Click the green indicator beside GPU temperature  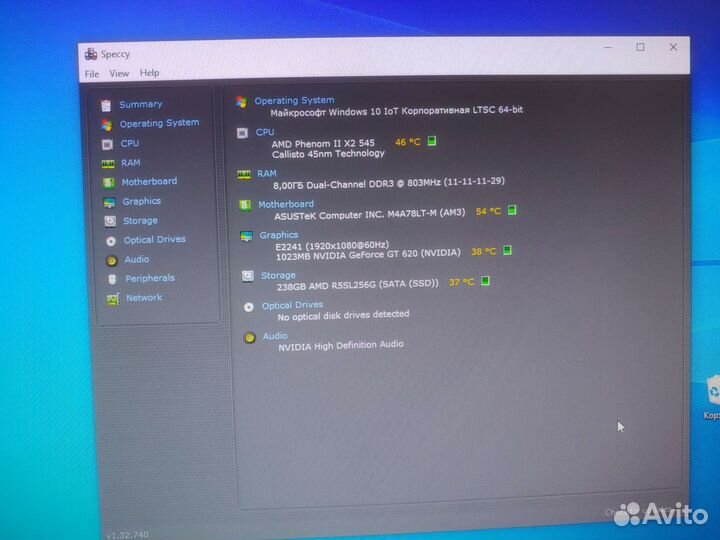pyautogui.click(x=507, y=250)
